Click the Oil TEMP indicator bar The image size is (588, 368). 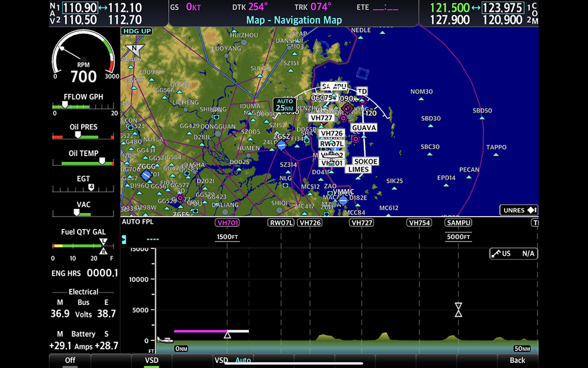(83, 163)
